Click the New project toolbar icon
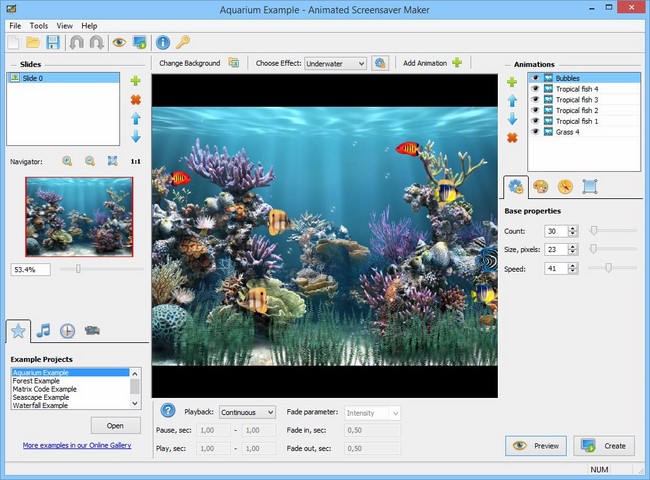Screen dimensions: 650x480 (x=14, y=42)
